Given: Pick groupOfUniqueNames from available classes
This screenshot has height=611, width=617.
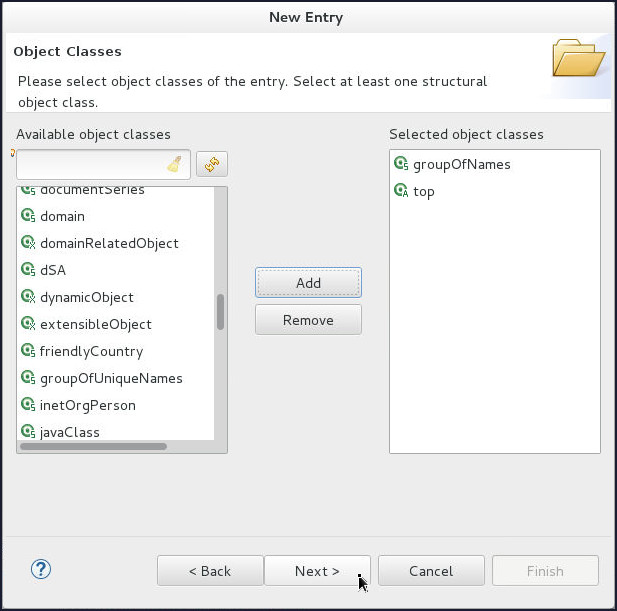Looking at the screenshot, I should click(110, 378).
